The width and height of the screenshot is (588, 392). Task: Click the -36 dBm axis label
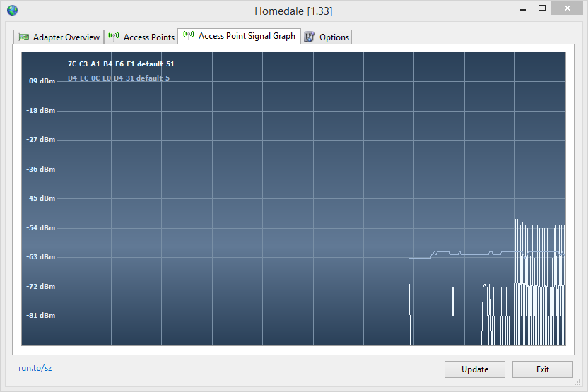pyautogui.click(x=40, y=169)
